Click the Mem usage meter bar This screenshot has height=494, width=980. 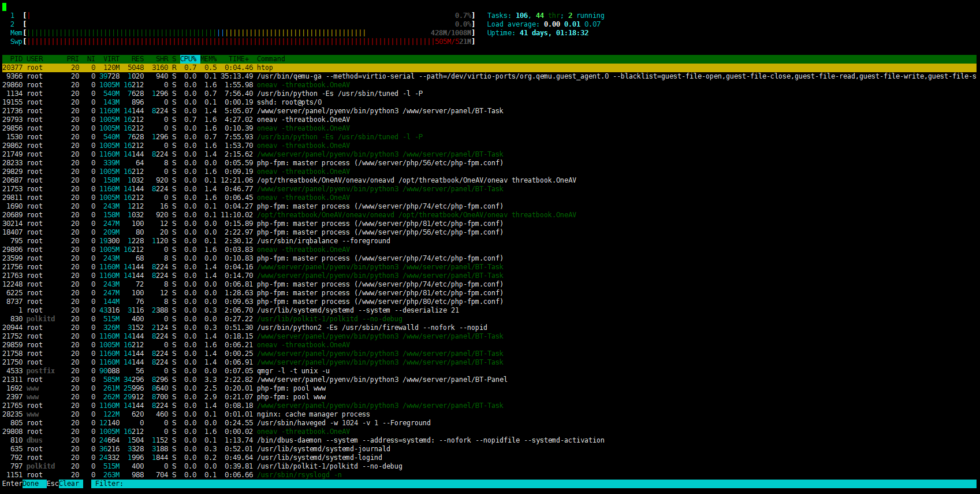click(x=243, y=33)
